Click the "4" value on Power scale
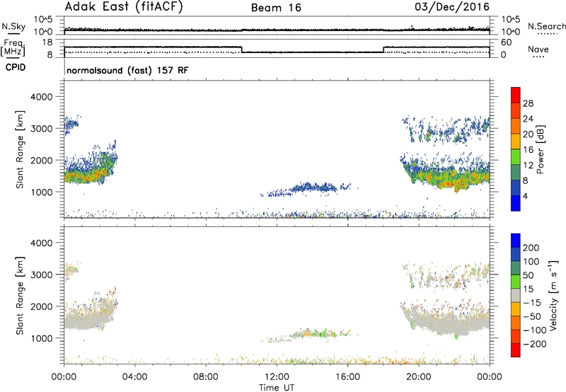566x392 pixels. 526,196
